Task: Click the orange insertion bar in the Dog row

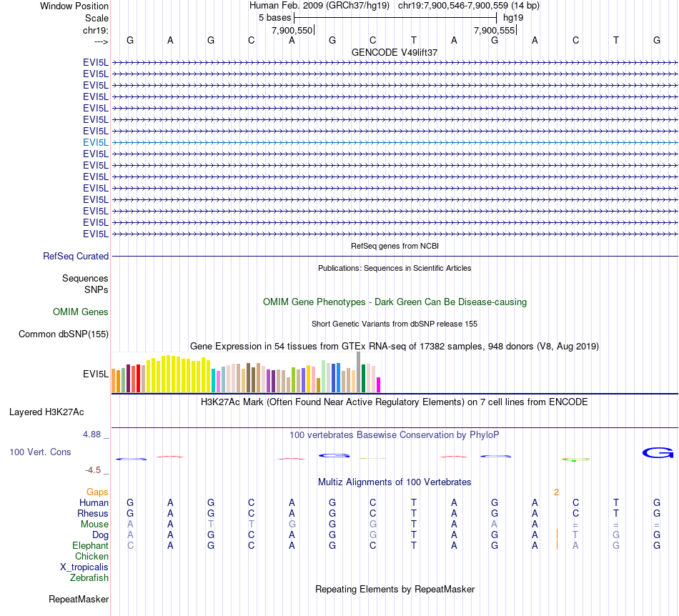Action: 557,535
